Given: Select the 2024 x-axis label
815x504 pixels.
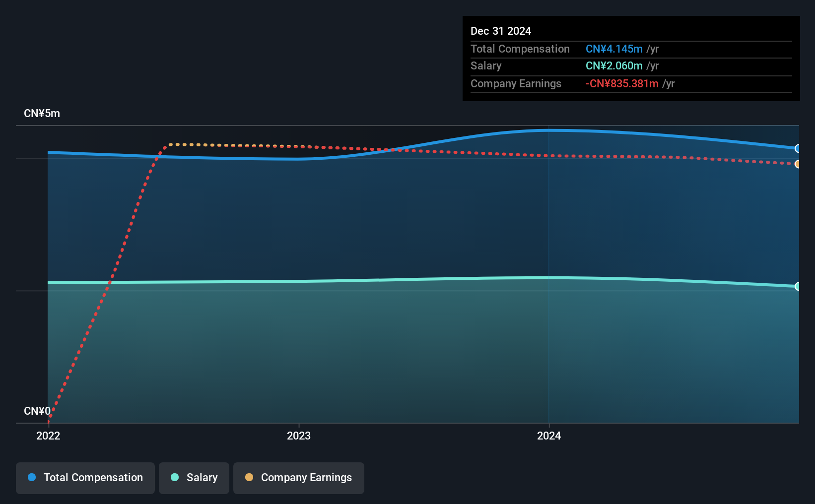Looking at the screenshot, I should click(x=549, y=436).
